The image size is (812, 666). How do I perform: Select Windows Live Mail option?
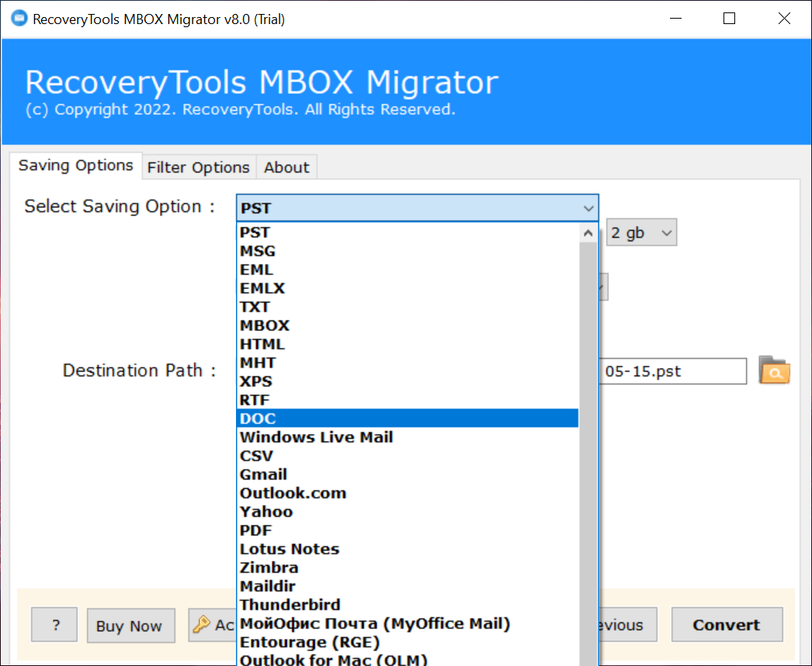408,438
